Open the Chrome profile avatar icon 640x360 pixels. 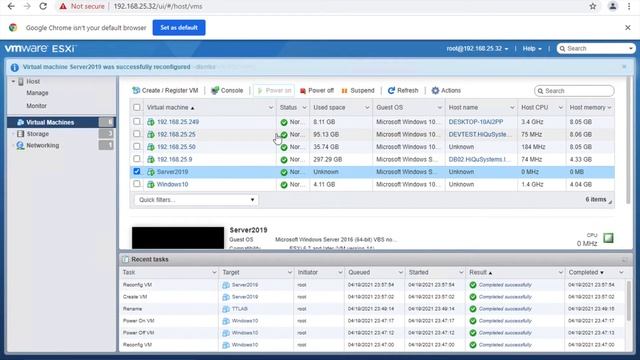pos(613,6)
